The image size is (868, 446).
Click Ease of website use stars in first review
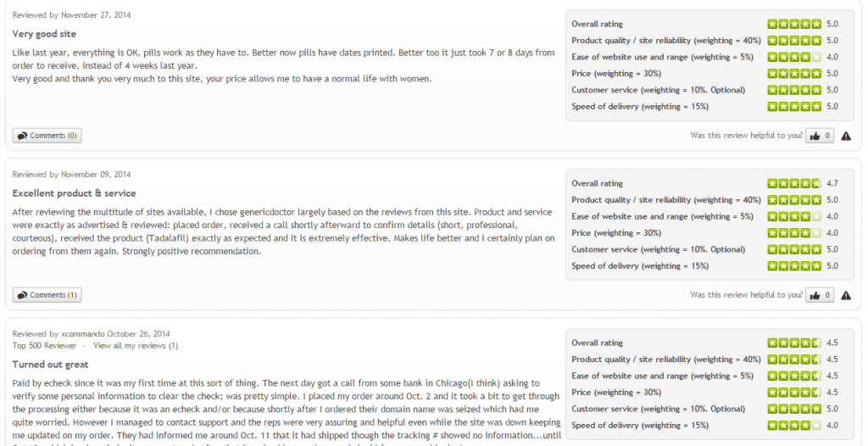pos(793,57)
